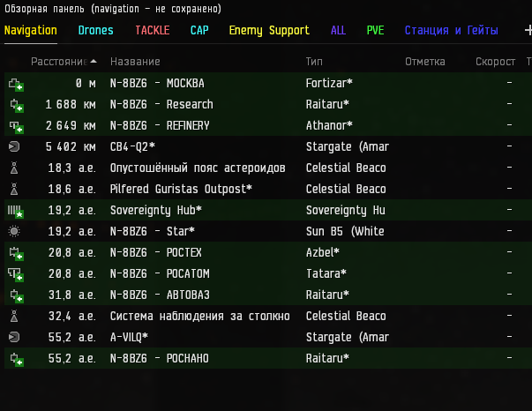
Task: Add a new overview tab with plus
Action: point(528,30)
